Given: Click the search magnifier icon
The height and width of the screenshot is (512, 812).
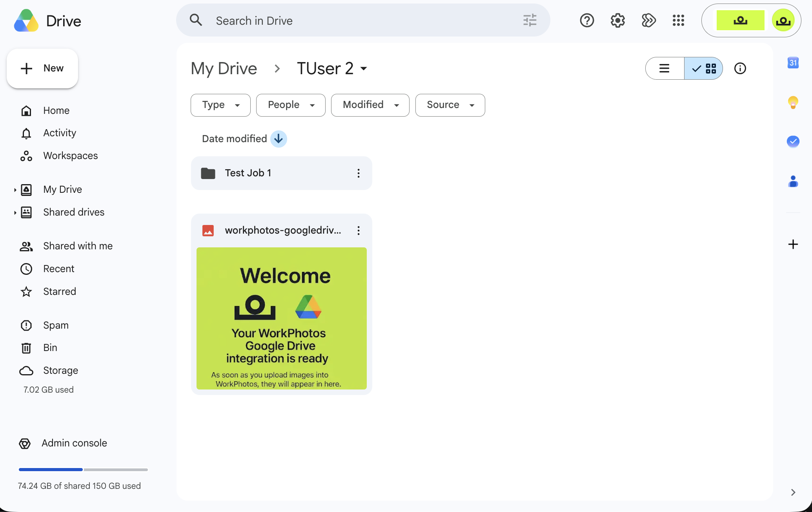Looking at the screenshot, I should tap(196, 20).
